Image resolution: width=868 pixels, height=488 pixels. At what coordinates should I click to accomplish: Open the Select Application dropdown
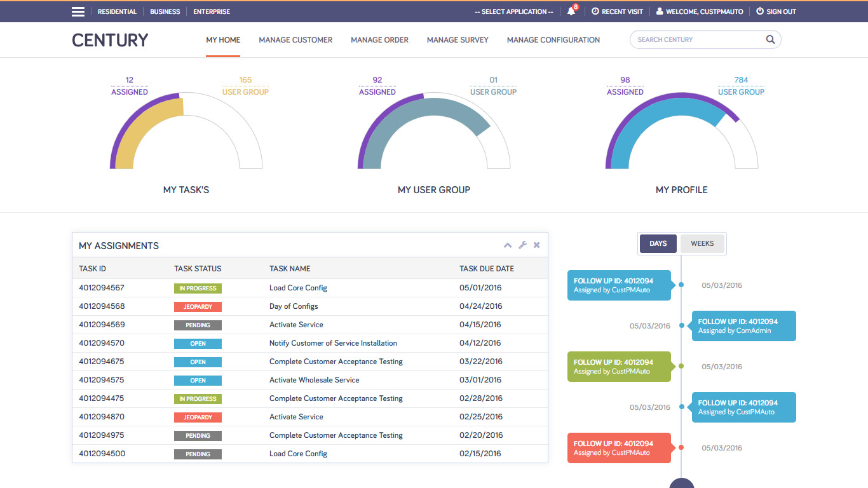(513, 11)
